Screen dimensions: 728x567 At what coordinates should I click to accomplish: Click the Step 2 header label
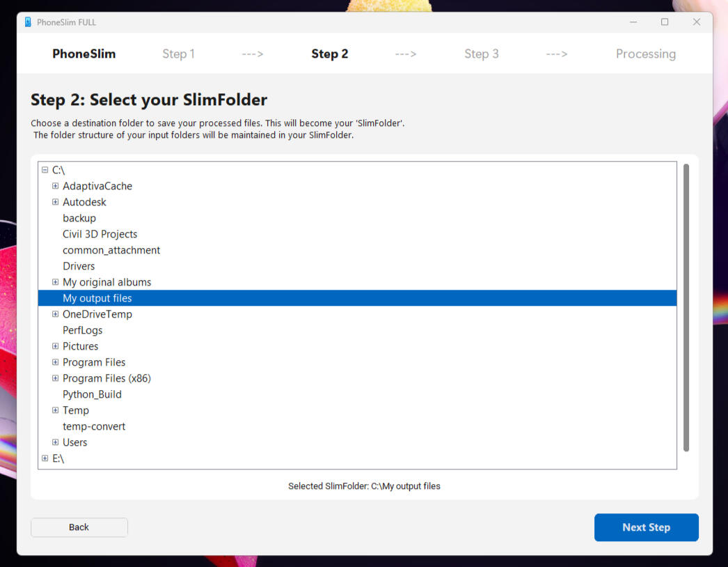point(330,54)
